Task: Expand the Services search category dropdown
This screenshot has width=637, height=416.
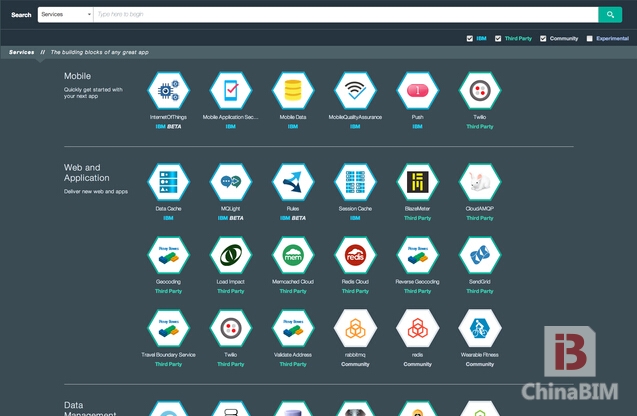Action: (65, 15)
